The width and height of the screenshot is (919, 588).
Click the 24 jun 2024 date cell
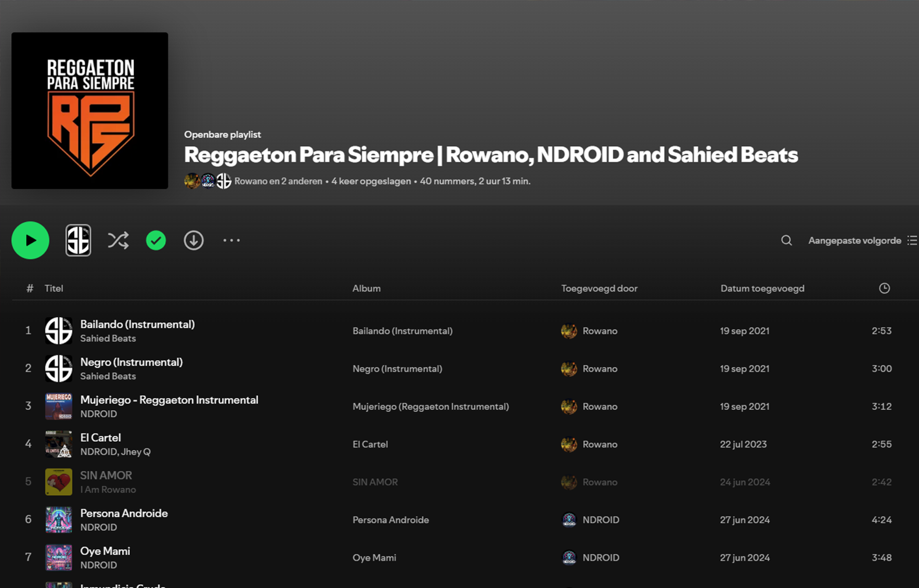[x=745, y=482]
